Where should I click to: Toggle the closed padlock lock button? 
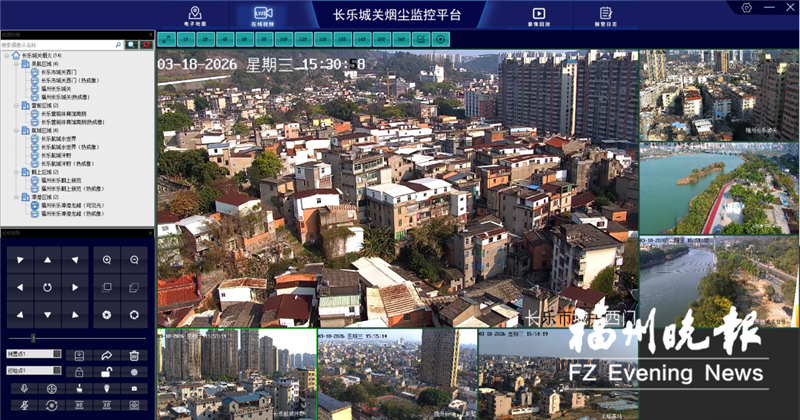click(80, 372)
